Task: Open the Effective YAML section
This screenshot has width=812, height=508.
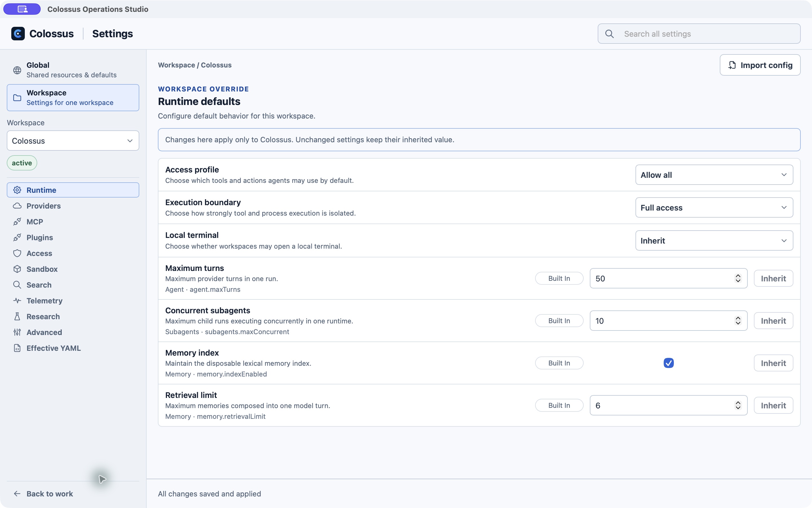Action: click(x=73, y=348)
